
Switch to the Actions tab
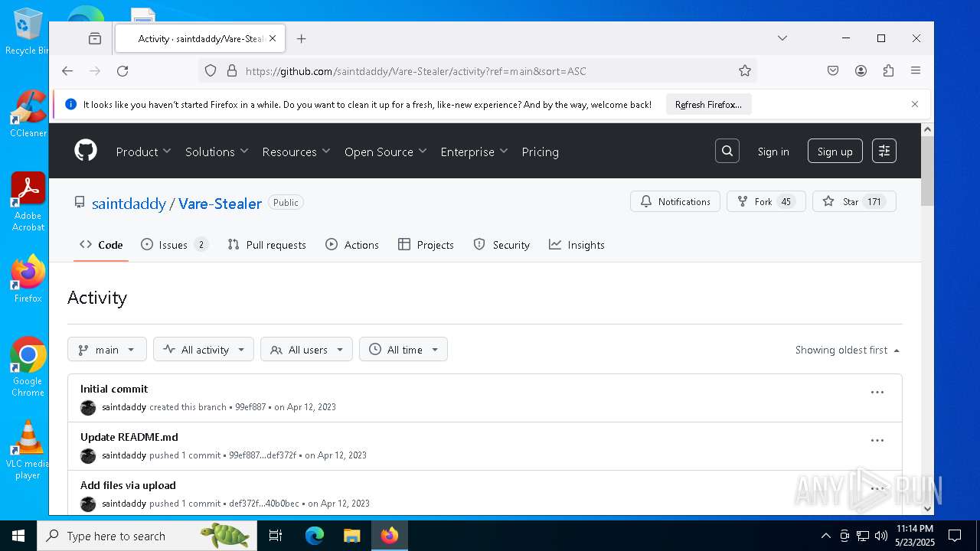[x=352, y=245]
